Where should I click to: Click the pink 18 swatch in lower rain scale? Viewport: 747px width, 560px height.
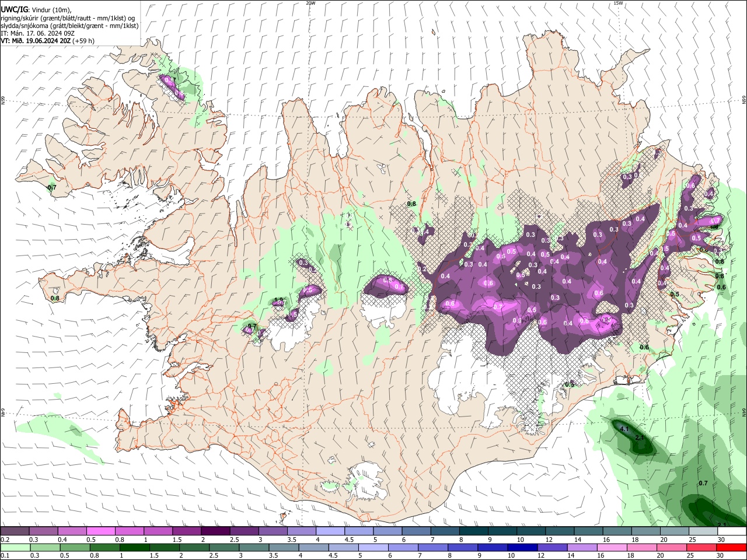[x=641, y=548]
